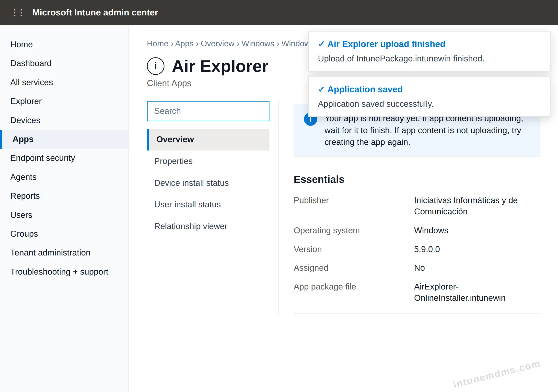Click 'Upload of IntunePackage.intunewin finished.' text

click(401, 59)
